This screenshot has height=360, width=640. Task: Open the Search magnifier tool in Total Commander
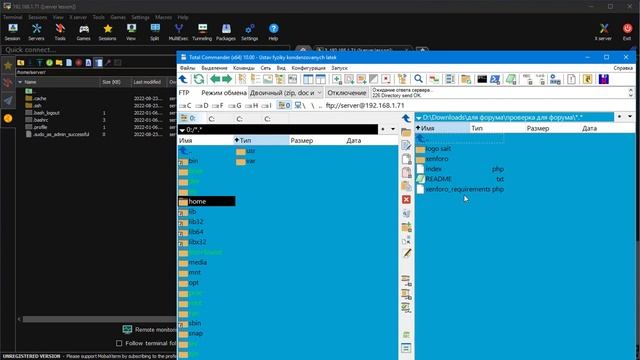coord(418,79)
